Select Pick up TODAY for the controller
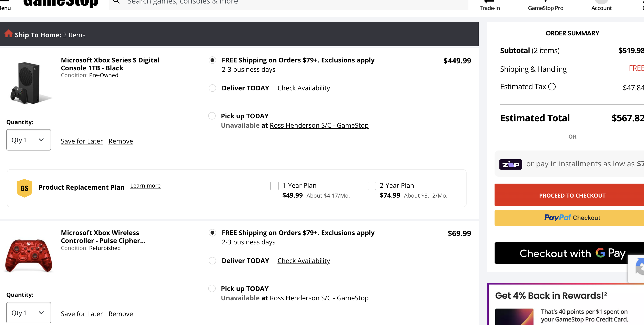This screenshot has height=325, width=644. [212, 288]
